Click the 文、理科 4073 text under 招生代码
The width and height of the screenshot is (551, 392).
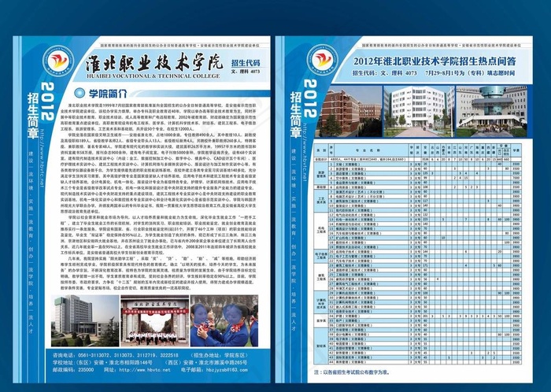coord(246,72)
